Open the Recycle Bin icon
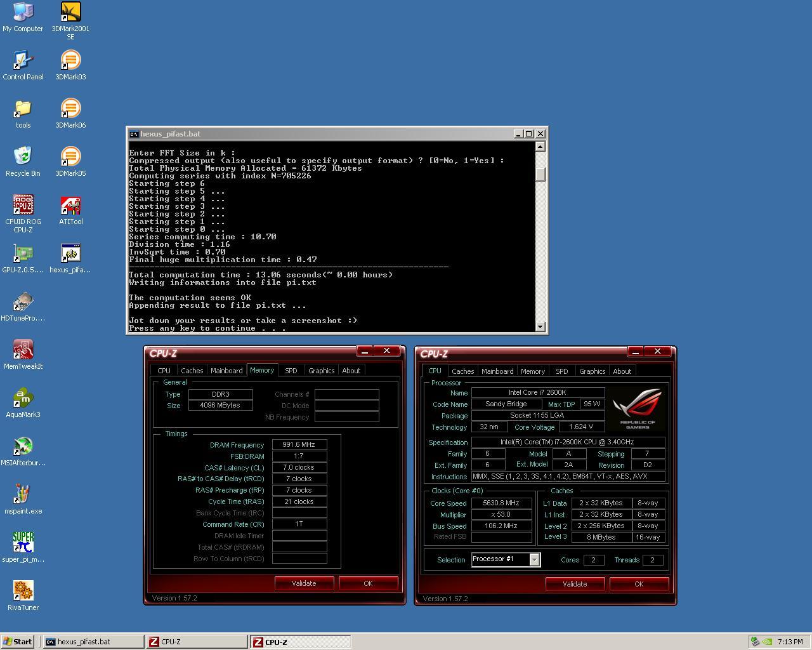The height and width of the screenshot is (650, 812). click(23, 162)
